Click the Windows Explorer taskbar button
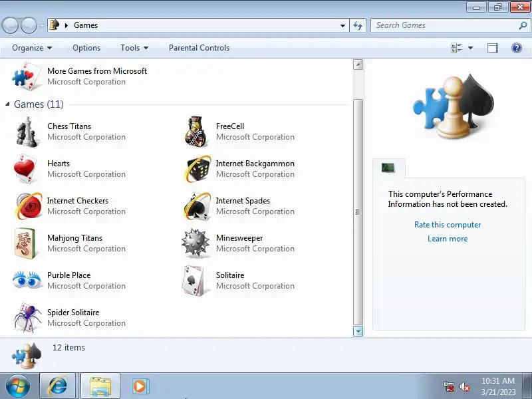 pos(100,386)
